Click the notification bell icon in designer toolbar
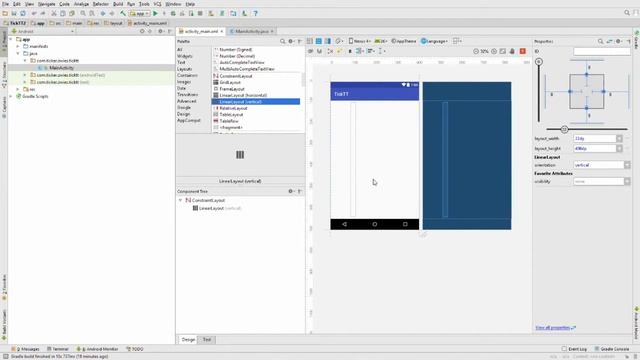Screen dimensions: 640x360 [x=512, y=51]
